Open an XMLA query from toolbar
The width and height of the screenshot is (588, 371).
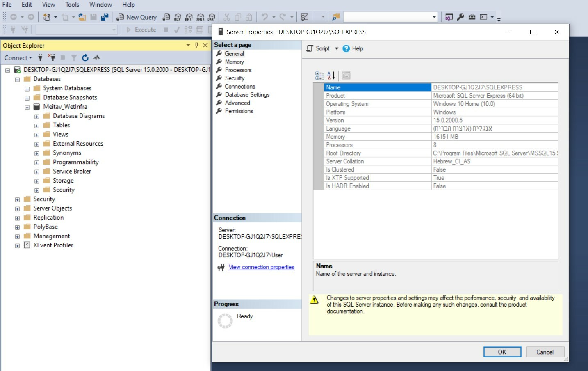click(200, 17)
